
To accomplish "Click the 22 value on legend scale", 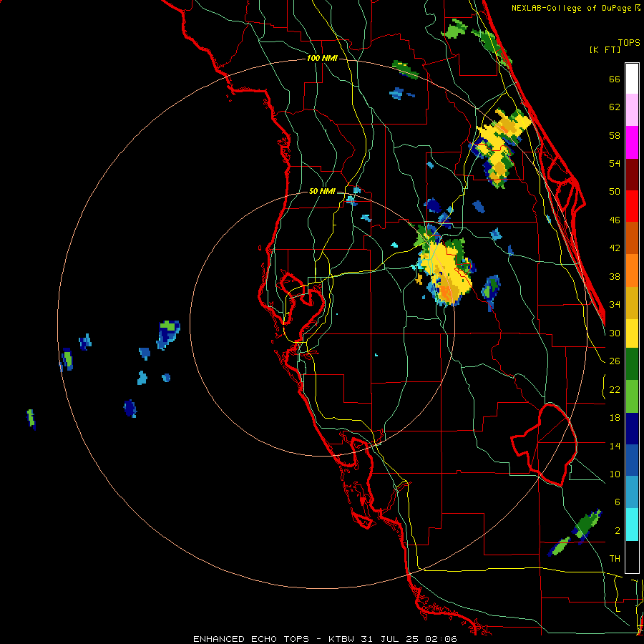I will [615, 390].
